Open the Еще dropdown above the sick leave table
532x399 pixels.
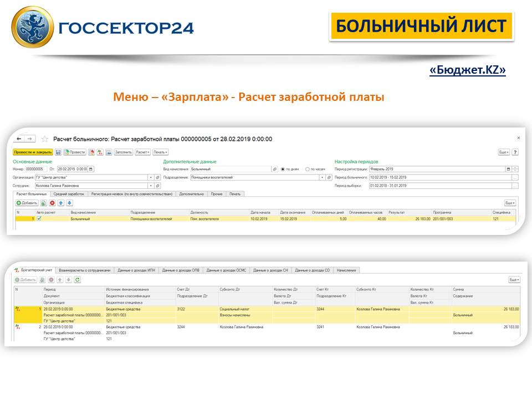pyautogui.click(x=510, y=203)
